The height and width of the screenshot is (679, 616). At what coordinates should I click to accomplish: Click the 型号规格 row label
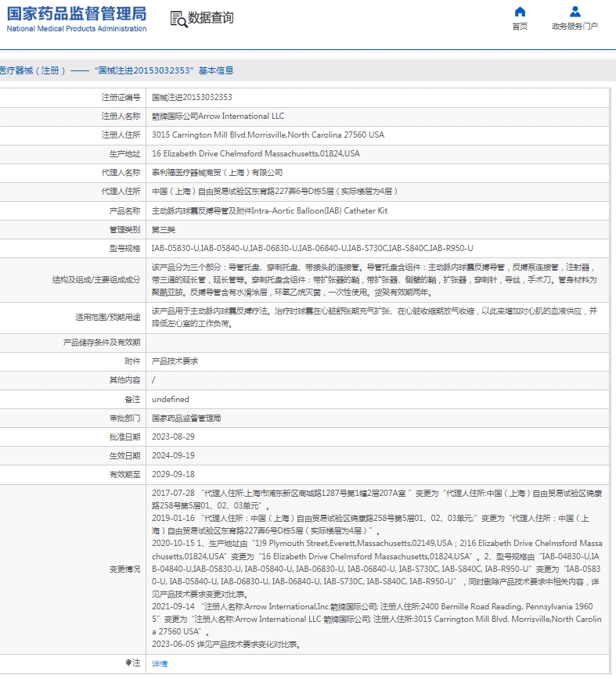pos(124,249)
